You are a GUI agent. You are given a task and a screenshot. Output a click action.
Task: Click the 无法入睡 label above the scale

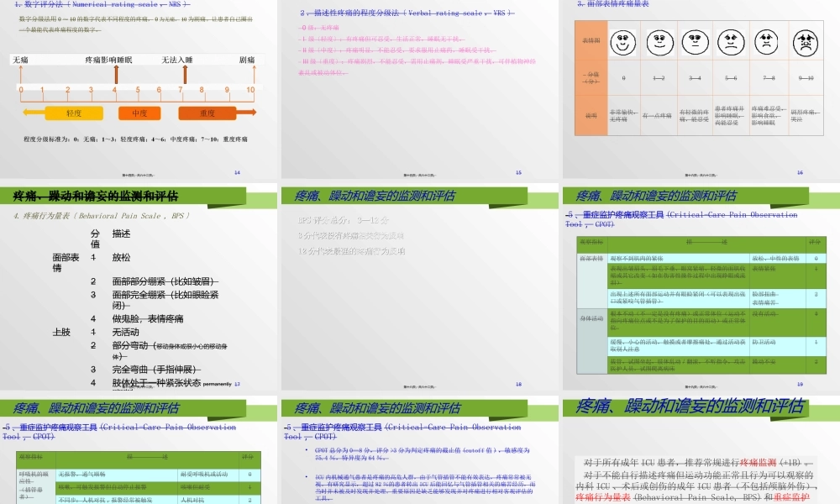177,60
